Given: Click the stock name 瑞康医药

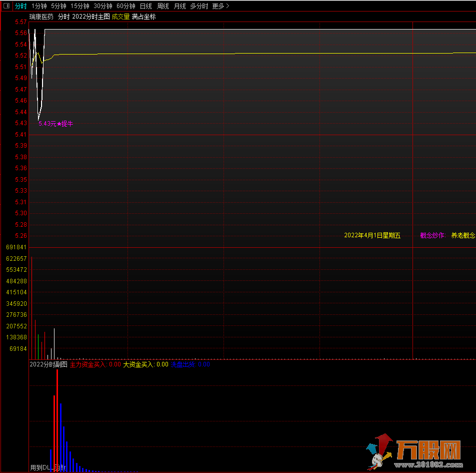Looking at the screenshot, I should [x=41, y=17].
